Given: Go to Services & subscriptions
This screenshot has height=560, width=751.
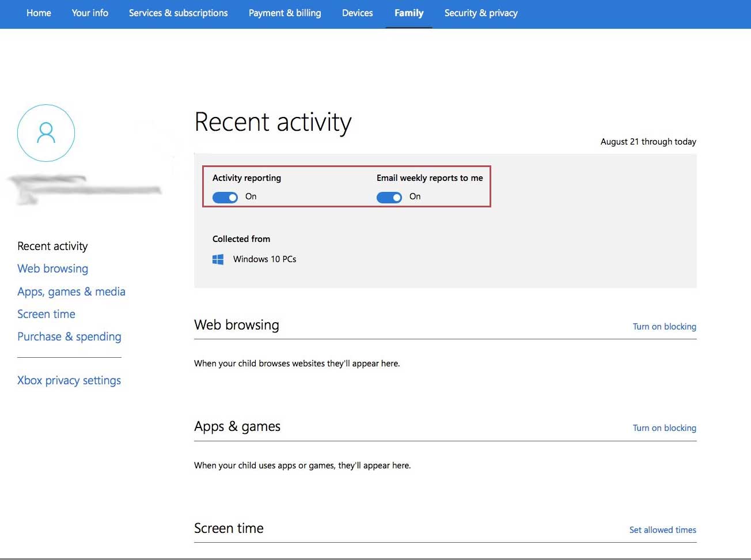Looking at the screenshot, I should click(178, 13).
